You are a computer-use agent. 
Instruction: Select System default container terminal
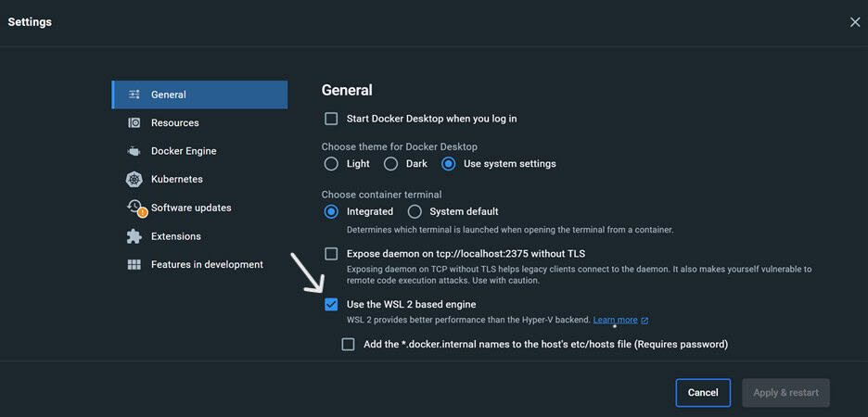[415, 212]
